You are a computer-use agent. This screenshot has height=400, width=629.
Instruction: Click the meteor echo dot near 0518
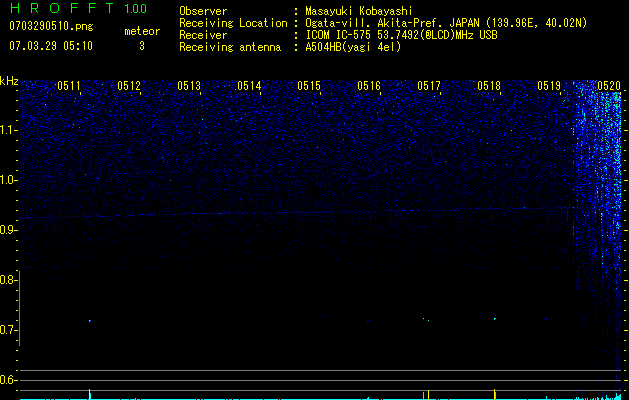[495, 319]
